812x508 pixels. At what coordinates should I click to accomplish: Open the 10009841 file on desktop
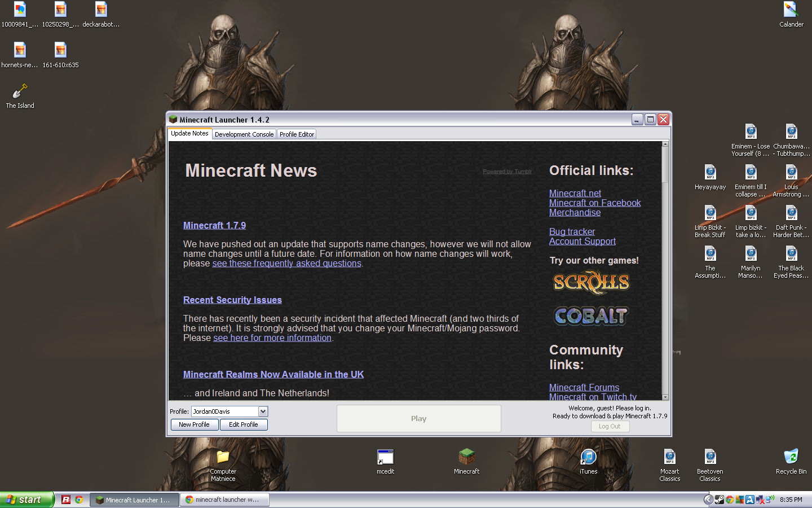point(20,15)
